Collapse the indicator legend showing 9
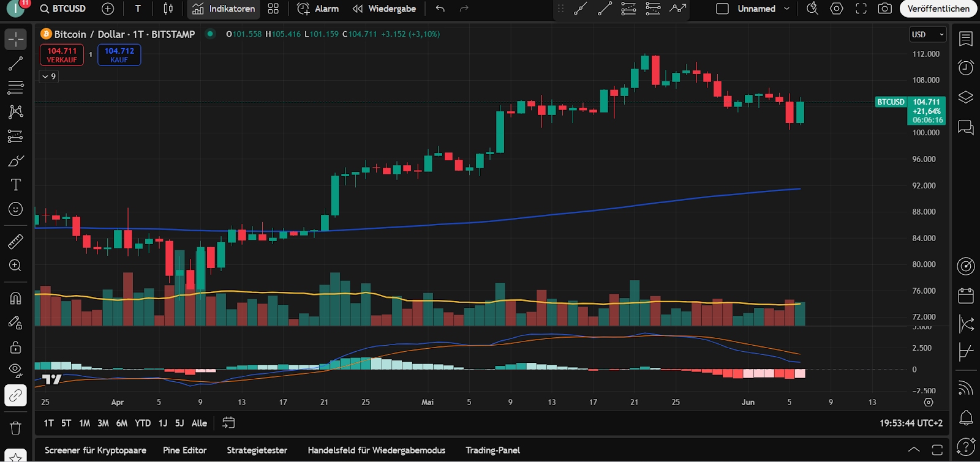 [49, 76]
